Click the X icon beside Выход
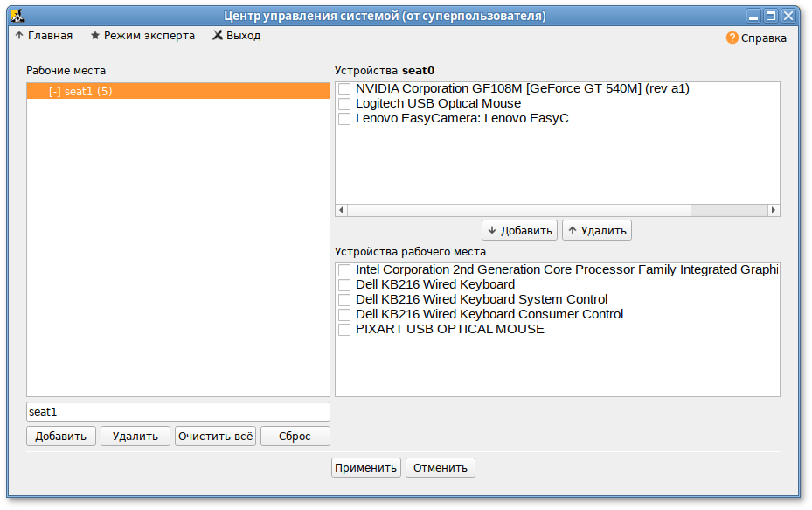 218,36
